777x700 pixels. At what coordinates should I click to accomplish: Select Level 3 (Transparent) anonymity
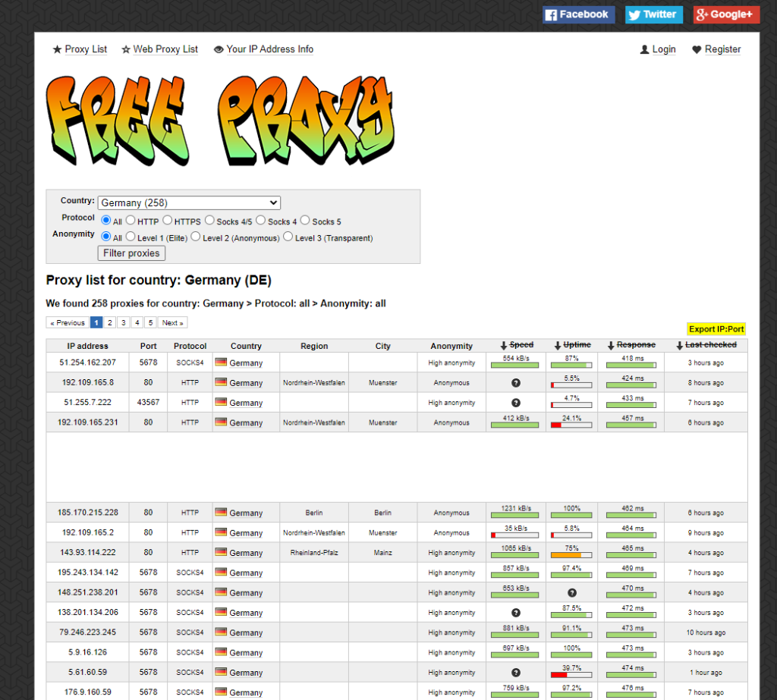pos(288,237)
